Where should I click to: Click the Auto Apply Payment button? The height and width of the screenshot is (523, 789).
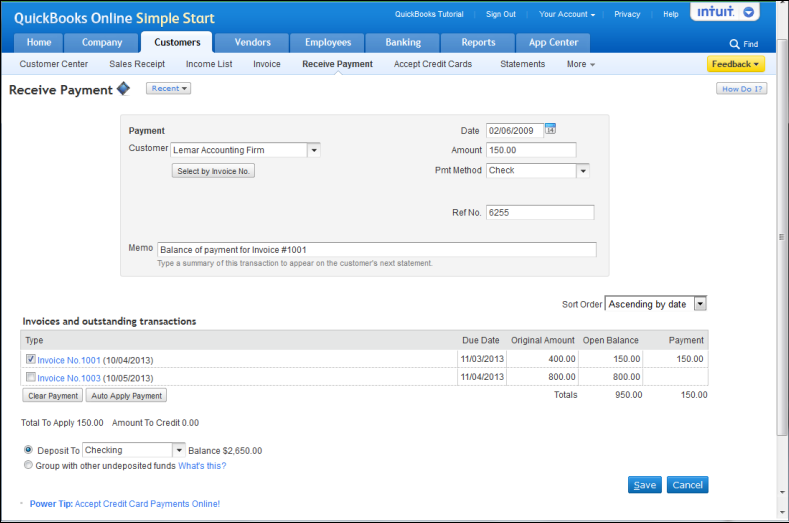click(126, 396)
